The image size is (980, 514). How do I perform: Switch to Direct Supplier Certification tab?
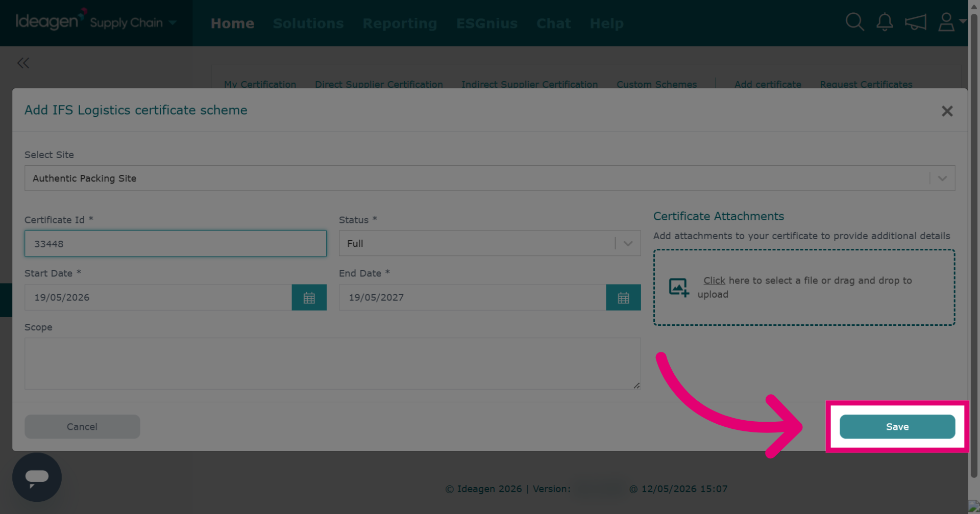click(x=379, y=84)
